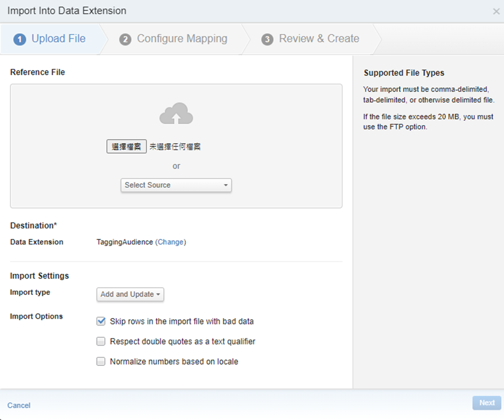Click the TaggingAudience data extension name
This screenshot has width=504, height=420.
tap(125, 242)
